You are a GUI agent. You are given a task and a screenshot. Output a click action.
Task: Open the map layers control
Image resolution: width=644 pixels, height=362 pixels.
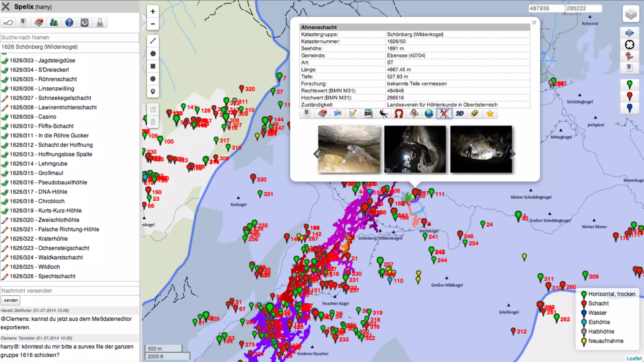pyautogui.click(x=631, y=14)
